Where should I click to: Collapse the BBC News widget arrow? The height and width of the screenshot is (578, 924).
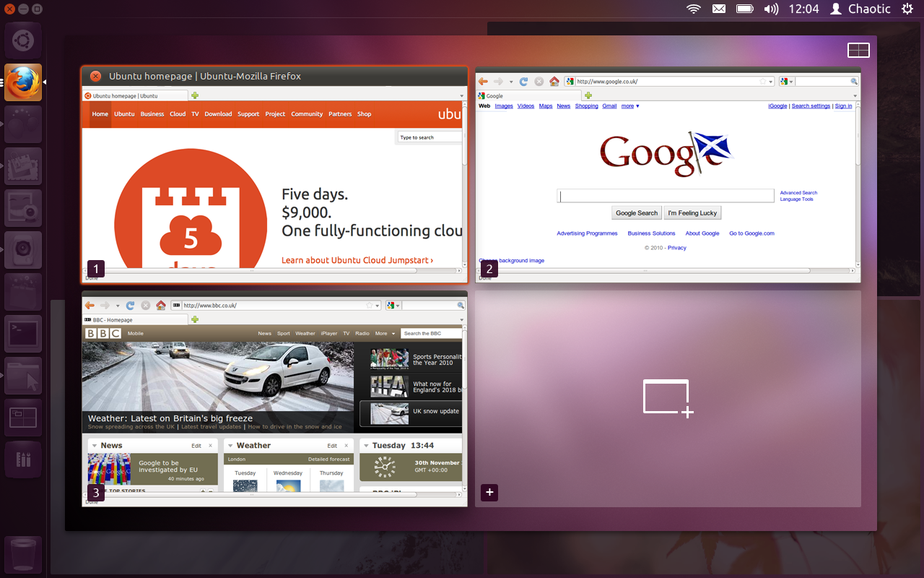(94, 446)
